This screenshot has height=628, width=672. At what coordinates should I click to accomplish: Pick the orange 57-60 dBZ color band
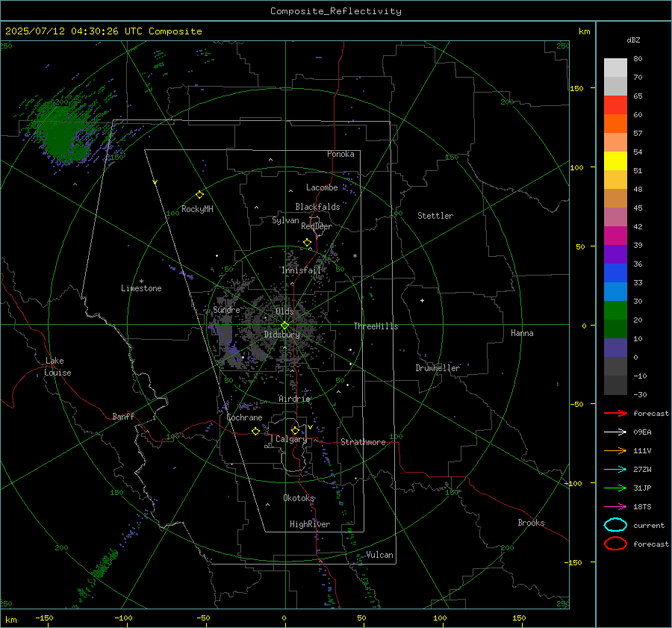[615, 123]
